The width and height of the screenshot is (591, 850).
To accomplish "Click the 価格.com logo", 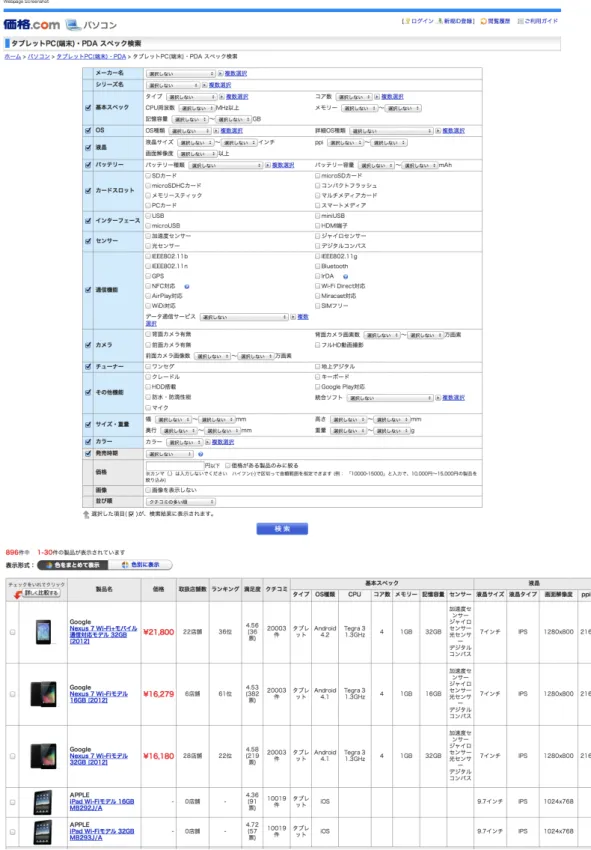I will [31, 24].
